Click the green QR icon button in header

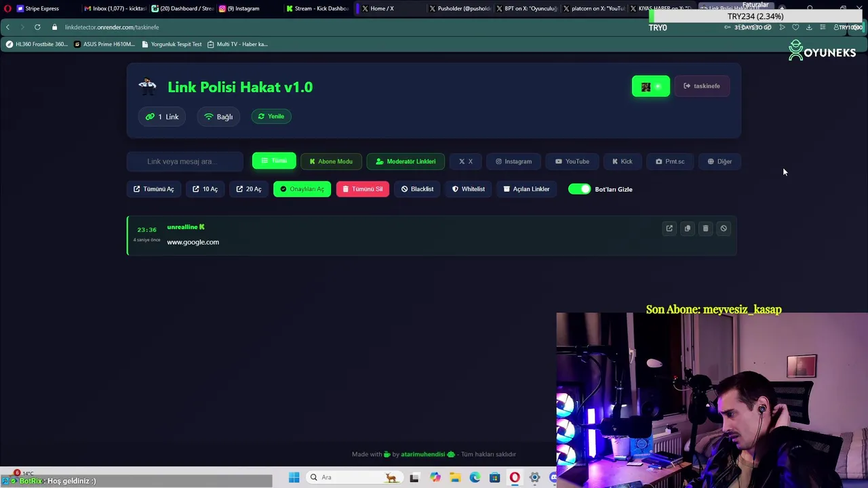pyautogui.click(x=651, y=86)
